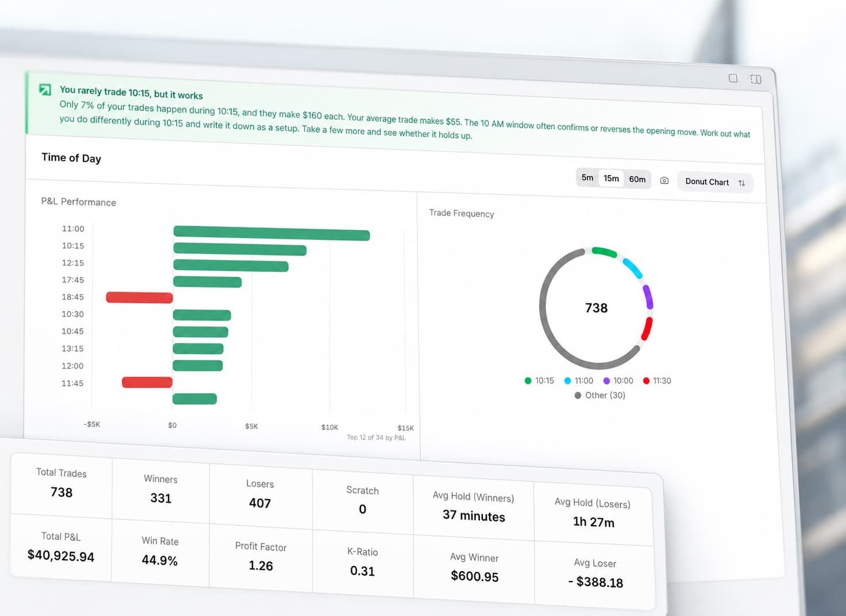Image resolution: width=846 pixels, height=616 pixels.
Task: Toggle the 10:00 legend entry
Action: (x=618, y=381)
